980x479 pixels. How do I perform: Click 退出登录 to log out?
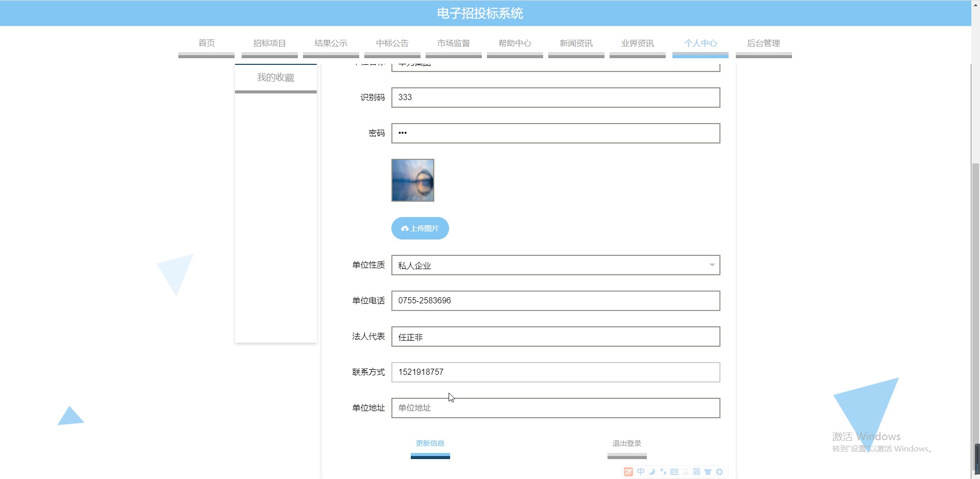click(x=626, y=443)
